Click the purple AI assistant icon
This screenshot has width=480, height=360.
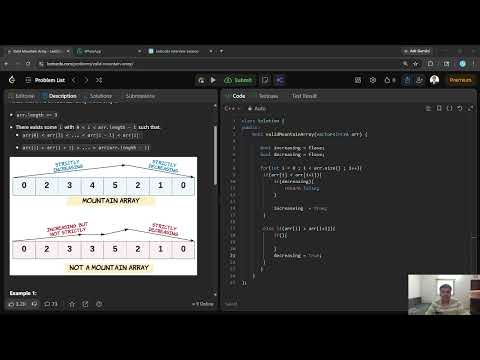(280, 80)
